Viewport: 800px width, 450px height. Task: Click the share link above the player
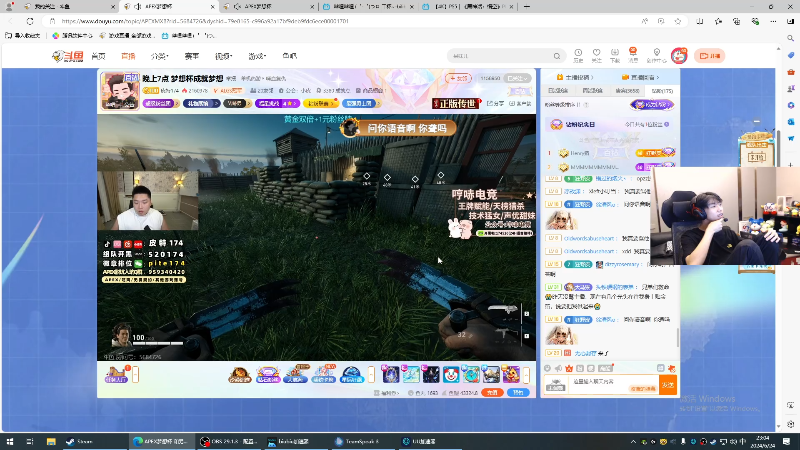coord(495,104)
